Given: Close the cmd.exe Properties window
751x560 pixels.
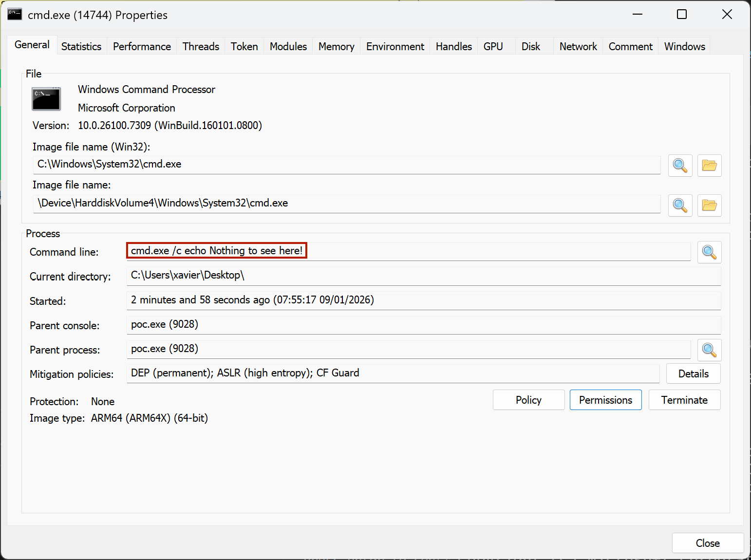Looking at the screenshot, I should 707,543.
